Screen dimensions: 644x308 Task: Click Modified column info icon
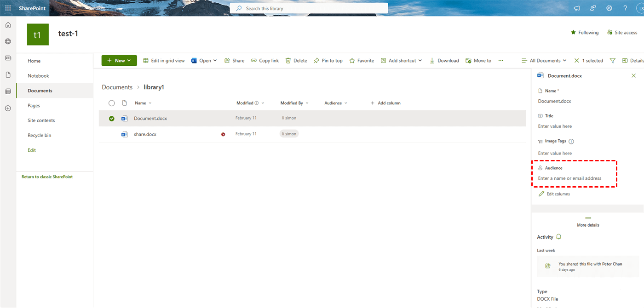click(x=257, y=103)
